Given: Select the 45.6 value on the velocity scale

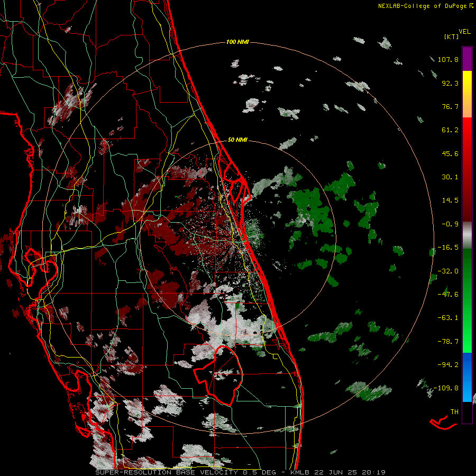Looking at the screenshot, I should (x=450, y=153).
